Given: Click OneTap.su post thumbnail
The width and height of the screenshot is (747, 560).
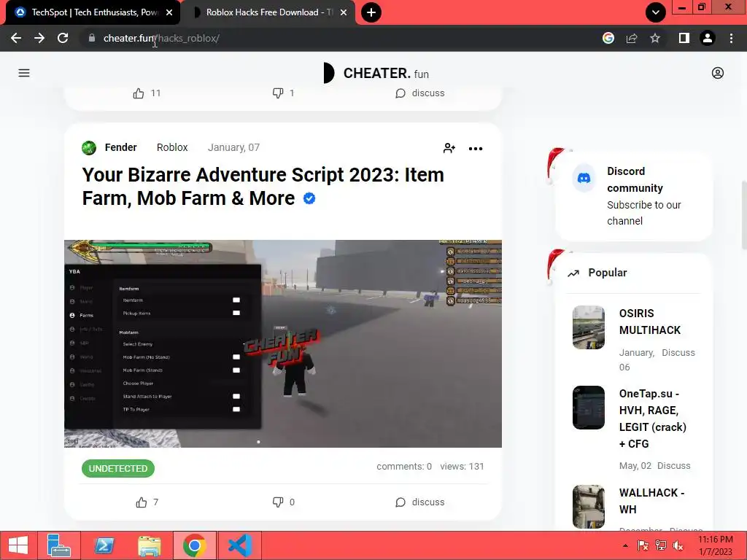Looking at the screenshot, I should (x=589, y=408).
